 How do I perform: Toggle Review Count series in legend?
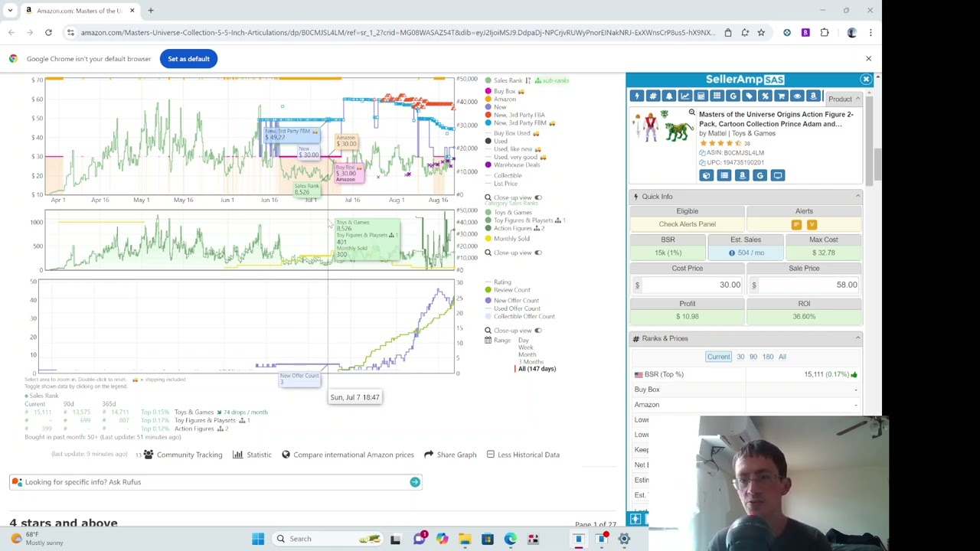(507, 290)
